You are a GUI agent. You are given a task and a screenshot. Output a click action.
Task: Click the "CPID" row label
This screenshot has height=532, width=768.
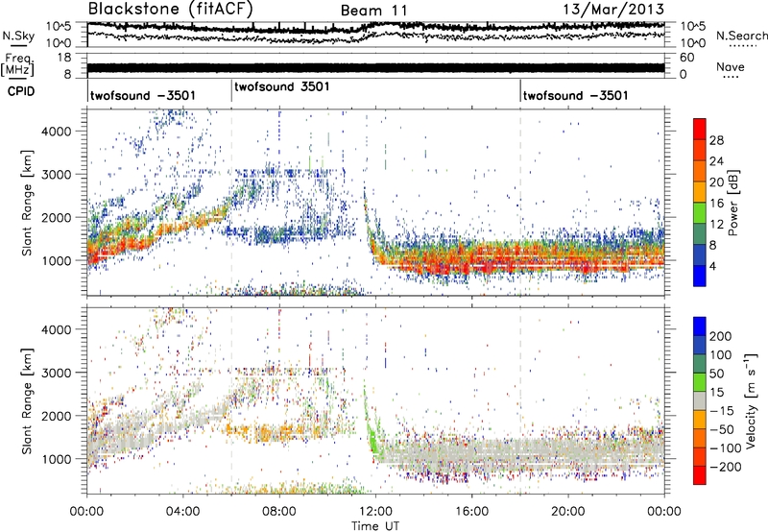point(21,91)
